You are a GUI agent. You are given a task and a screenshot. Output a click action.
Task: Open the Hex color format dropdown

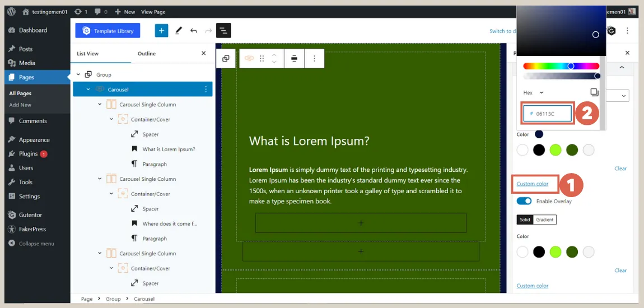(x=534, y=92)
